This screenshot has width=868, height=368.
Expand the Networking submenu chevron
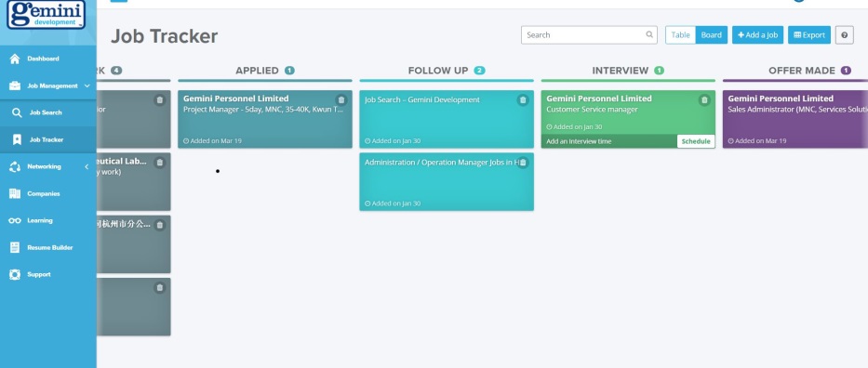[x=87, y=167]
